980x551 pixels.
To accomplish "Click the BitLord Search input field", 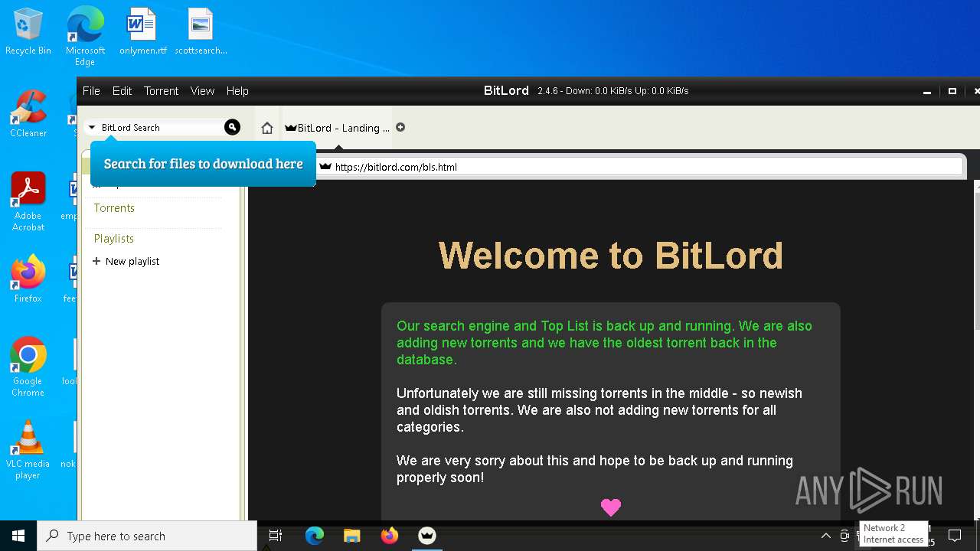I will coord(161,128).
